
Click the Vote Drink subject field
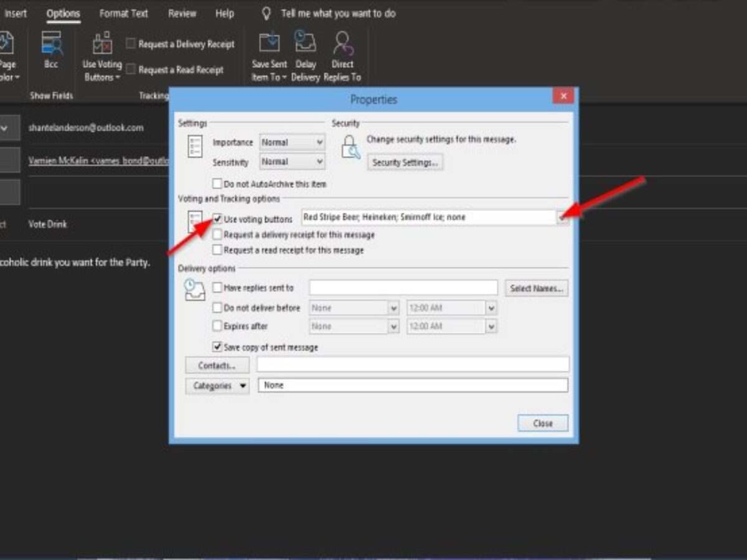pyautogui.click(x=47, y=224)
